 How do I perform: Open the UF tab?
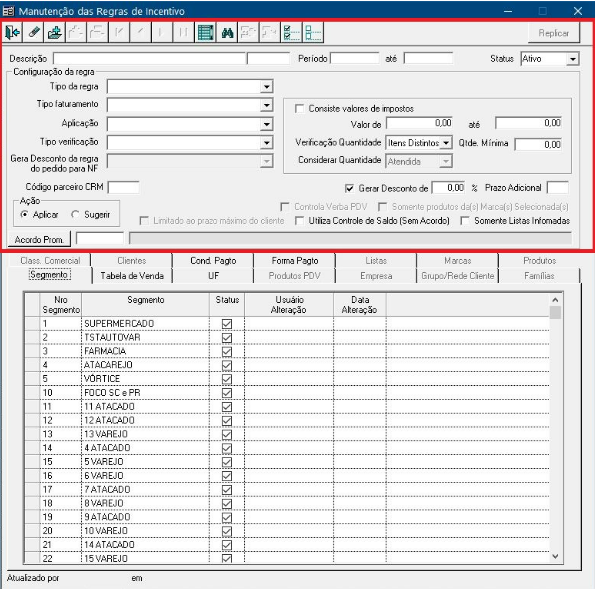point(213,276)
